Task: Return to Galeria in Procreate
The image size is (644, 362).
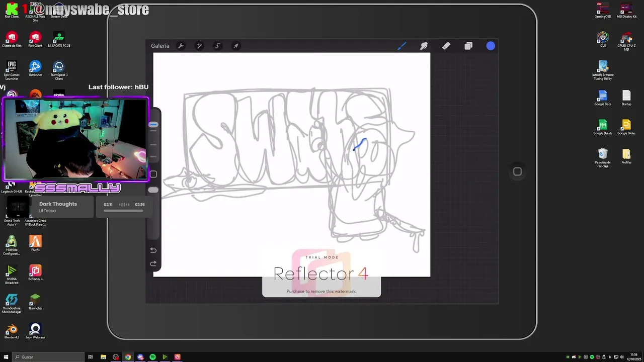Action: tap(160, 46)
